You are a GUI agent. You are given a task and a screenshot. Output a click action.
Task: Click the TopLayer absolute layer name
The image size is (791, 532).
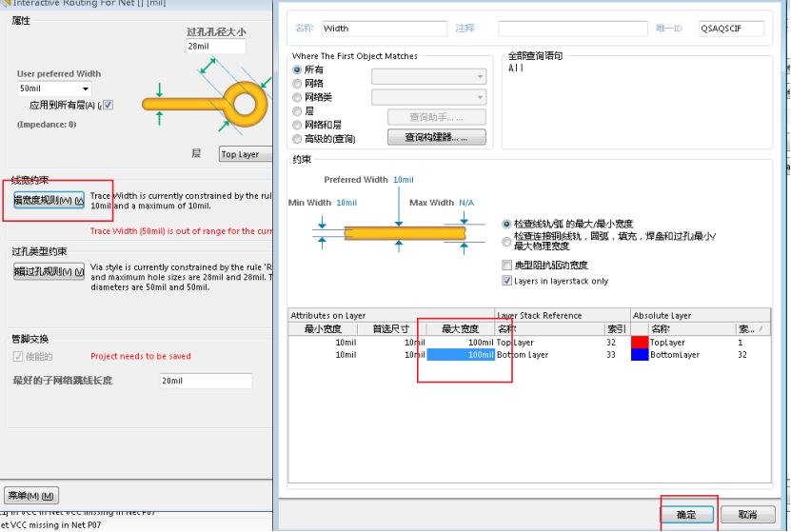click(x=667, y=343)
